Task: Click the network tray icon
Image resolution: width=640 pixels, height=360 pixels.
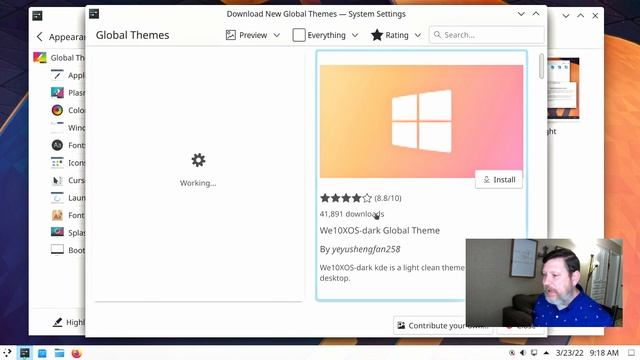Action: [534, 353]
